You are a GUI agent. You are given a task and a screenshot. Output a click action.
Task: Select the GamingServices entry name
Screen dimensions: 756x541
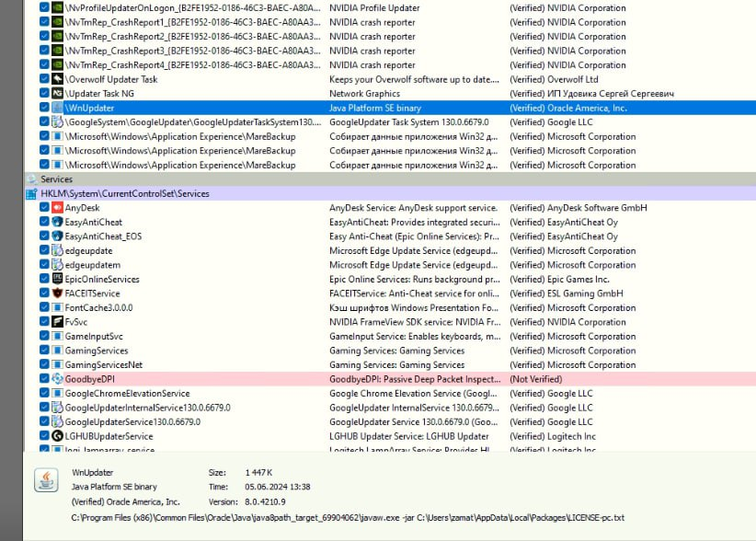click(x=97, y=351)
